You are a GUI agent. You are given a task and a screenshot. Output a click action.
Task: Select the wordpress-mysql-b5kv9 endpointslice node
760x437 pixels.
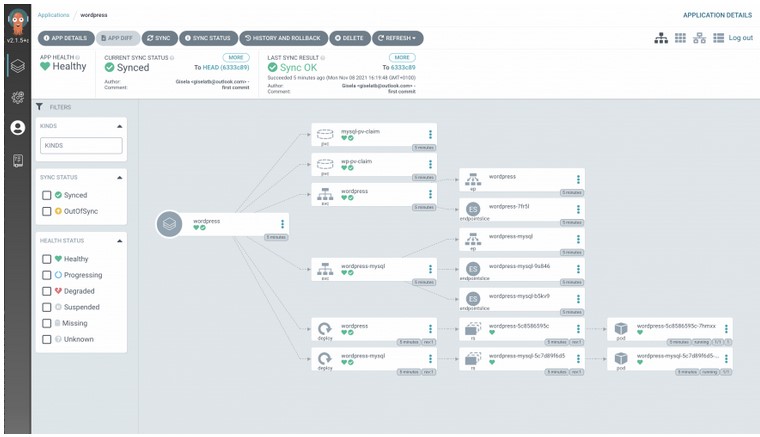(x=522, y=299)
